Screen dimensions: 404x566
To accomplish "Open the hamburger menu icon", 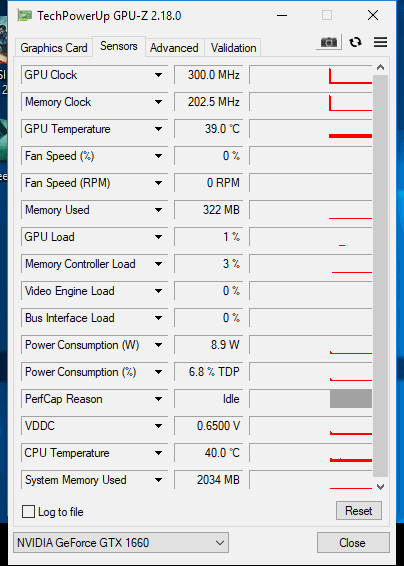I will point(381,42).
